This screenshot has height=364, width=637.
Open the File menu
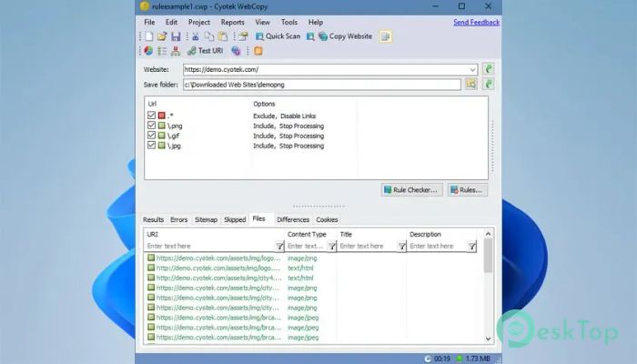[x=149, y=23]
